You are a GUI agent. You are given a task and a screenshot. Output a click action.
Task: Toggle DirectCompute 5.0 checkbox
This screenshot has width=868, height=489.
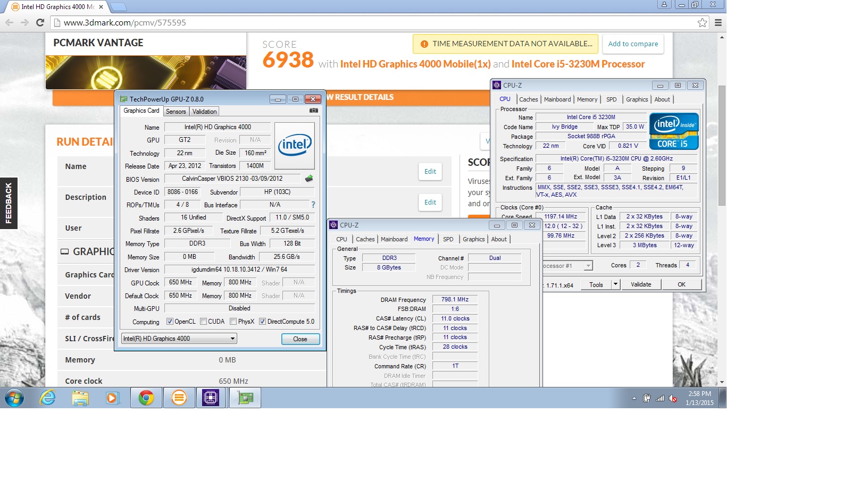(x=262, y=322)
